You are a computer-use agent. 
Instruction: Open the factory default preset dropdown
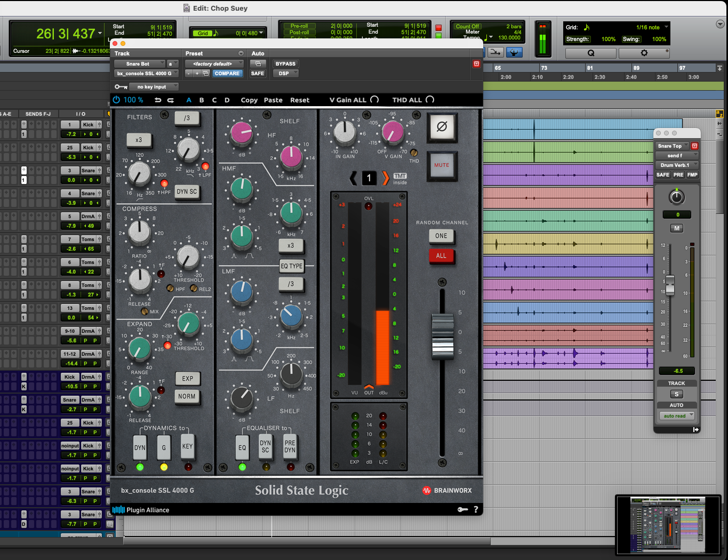click(x=214, y=63)
